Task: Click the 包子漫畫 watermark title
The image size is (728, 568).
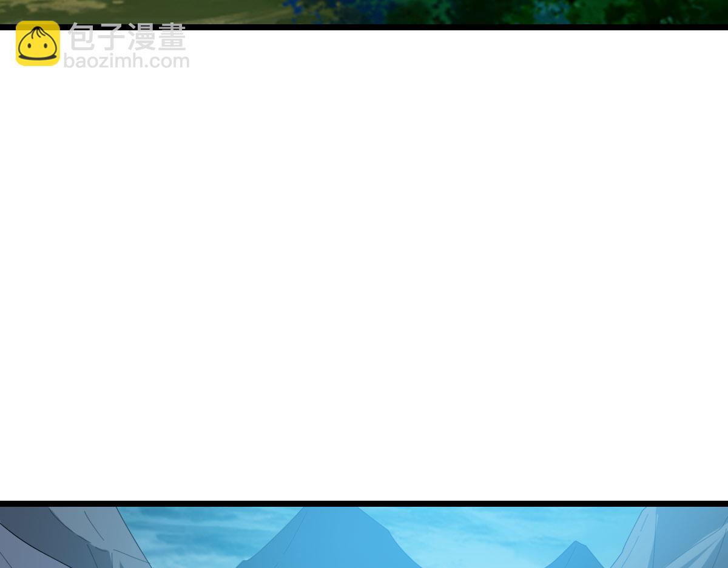Action: coord(127,38)
